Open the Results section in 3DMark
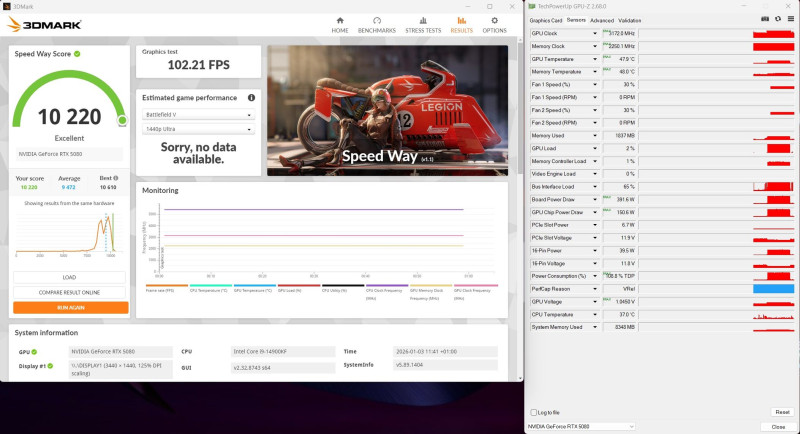This screenshot has height=434, width=800. tap(461, 25)
